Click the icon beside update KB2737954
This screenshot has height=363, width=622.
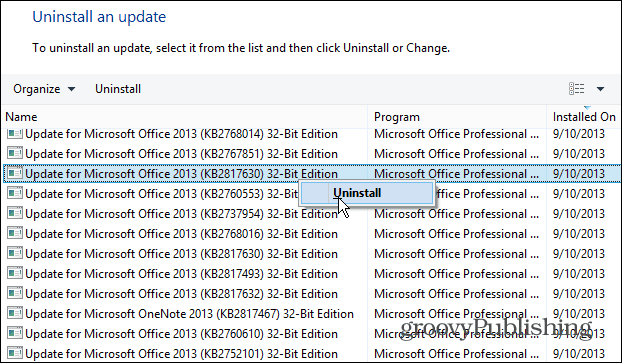click(x=15, y=213)
